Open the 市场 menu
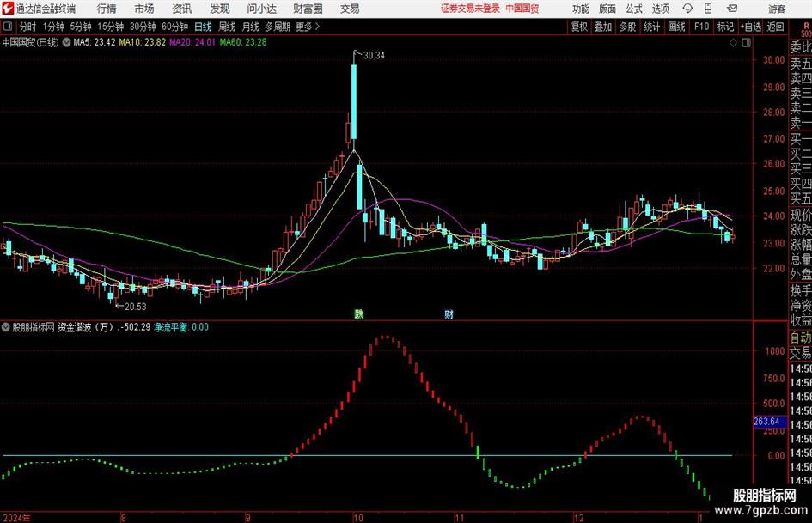The width and height of the screenshot is (812, 523). click(144, 9)
